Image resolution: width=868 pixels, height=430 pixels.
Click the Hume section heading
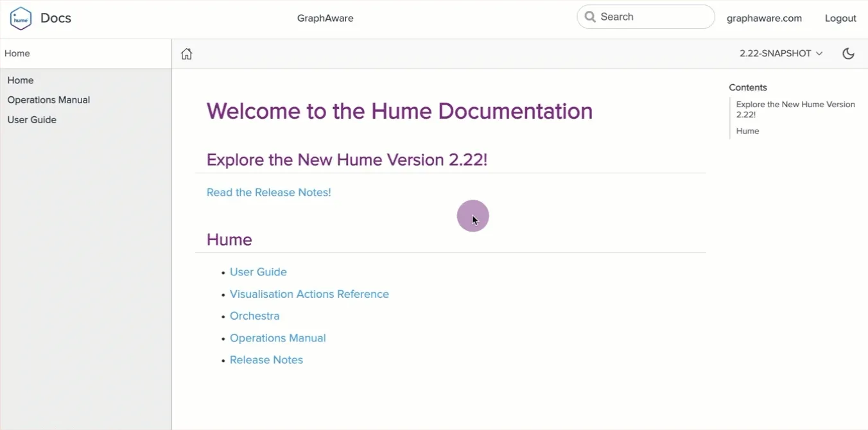click(229, 240)
